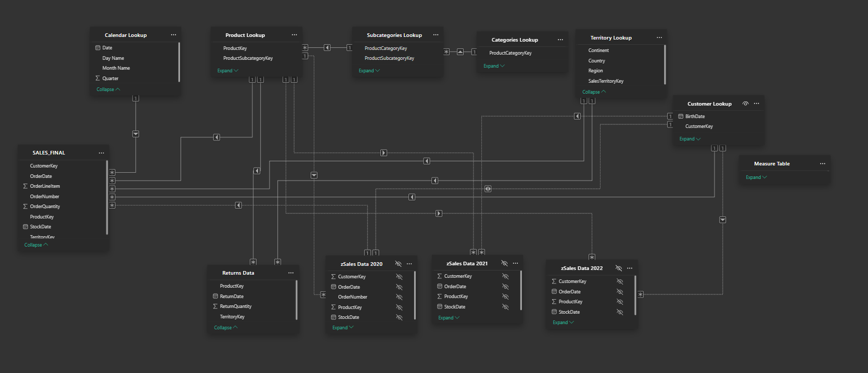
Task: Expand the Product Lookup table
Action: click(227, 71)
